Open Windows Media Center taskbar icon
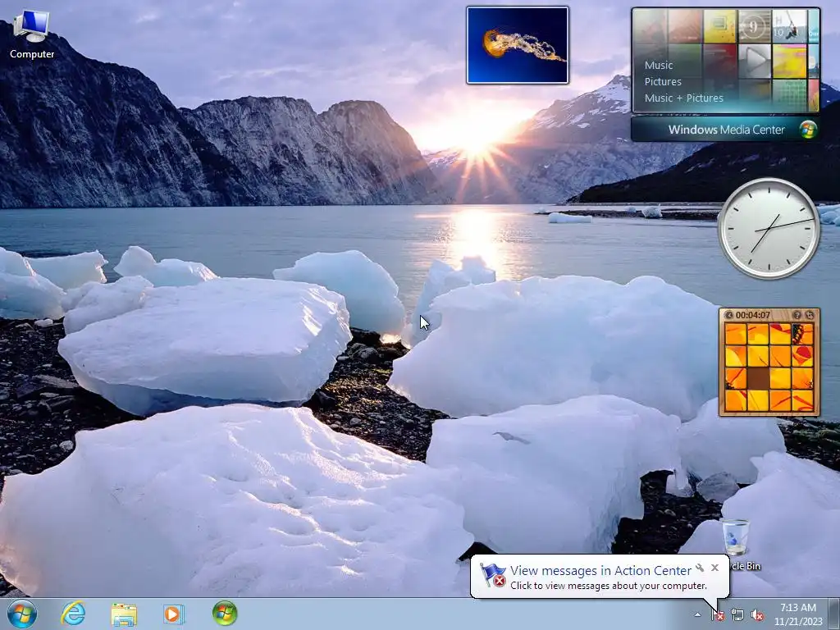 [x=225, y=614]
